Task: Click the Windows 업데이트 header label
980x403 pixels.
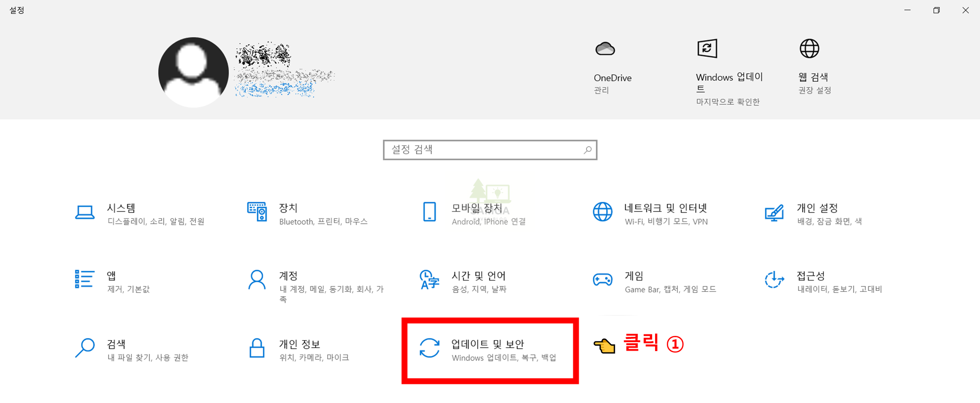Action: pyautogui.click(x=729, y=83)
